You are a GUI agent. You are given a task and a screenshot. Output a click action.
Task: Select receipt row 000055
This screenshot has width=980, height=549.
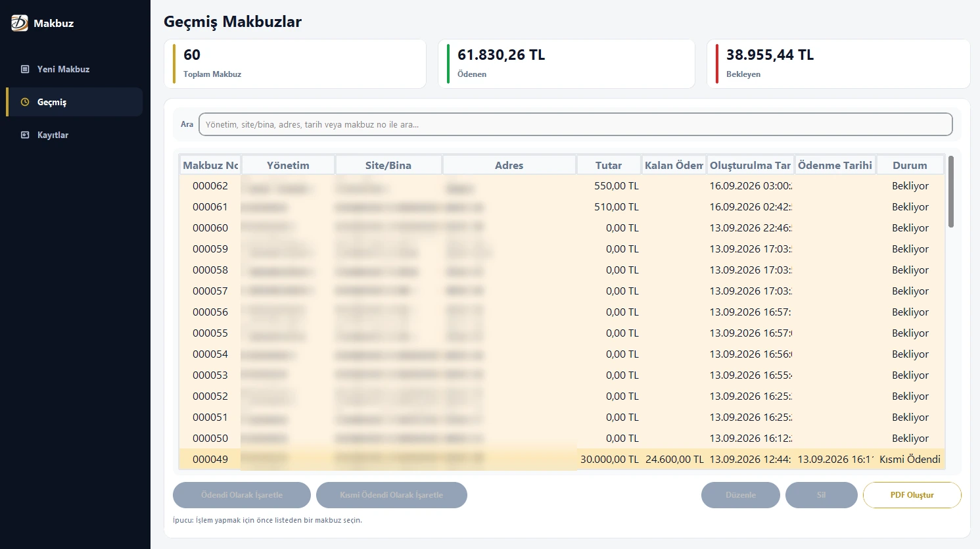coord(562,333)
